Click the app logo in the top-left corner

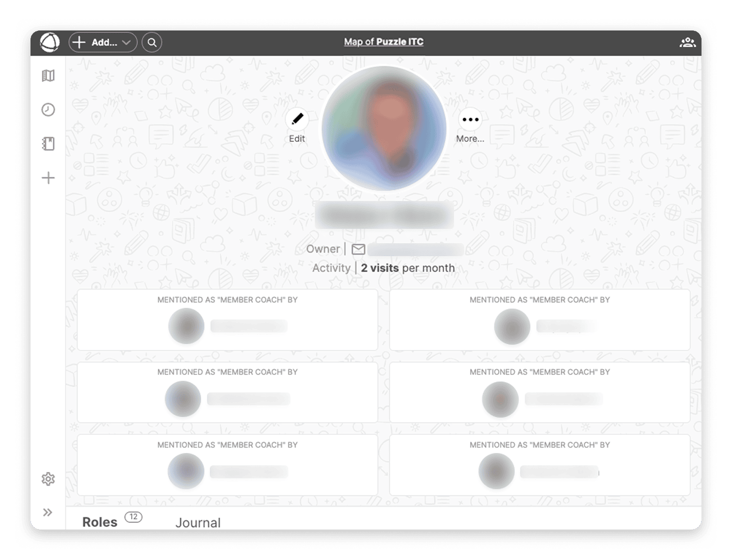[51, 41]
